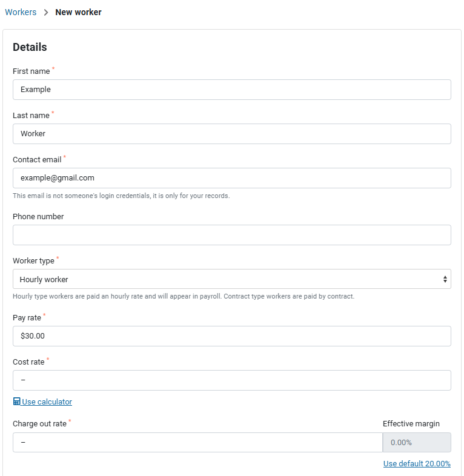Focus the First name input field
This screenshot has height=476, width=464.
pos(231,90)
